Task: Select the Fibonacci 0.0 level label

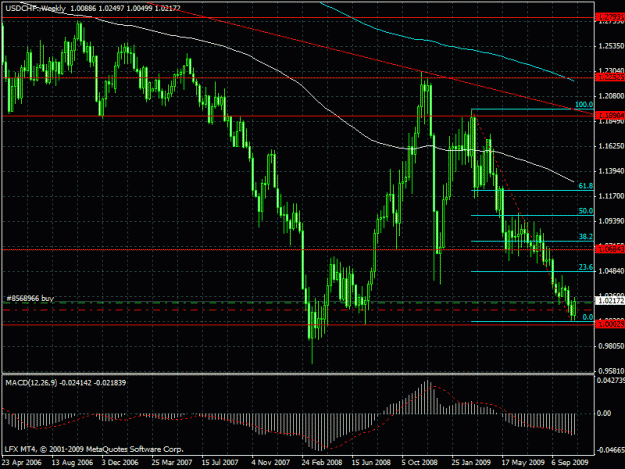Action: [x=588, y=317]
